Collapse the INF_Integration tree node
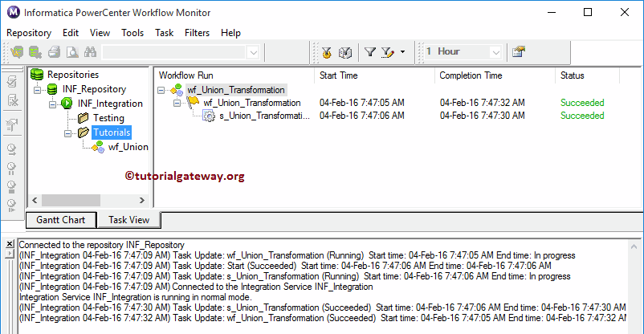 point(52,104)
